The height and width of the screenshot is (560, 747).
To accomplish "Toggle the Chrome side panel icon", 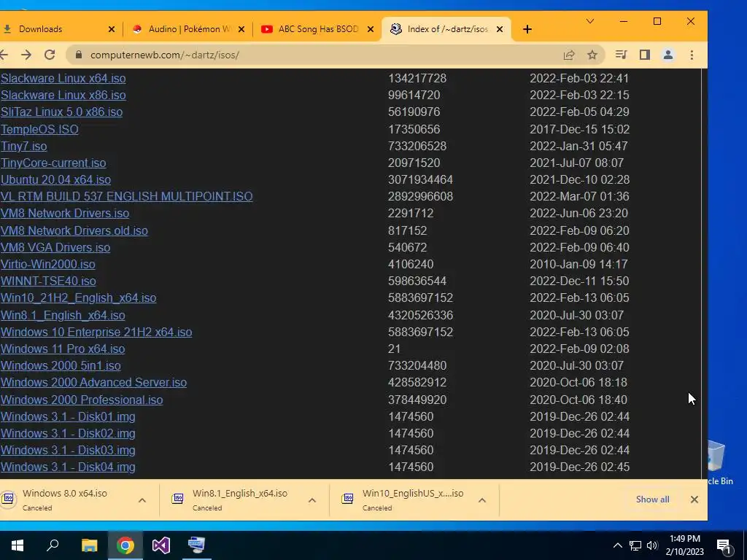I will (x=645, y=55).
